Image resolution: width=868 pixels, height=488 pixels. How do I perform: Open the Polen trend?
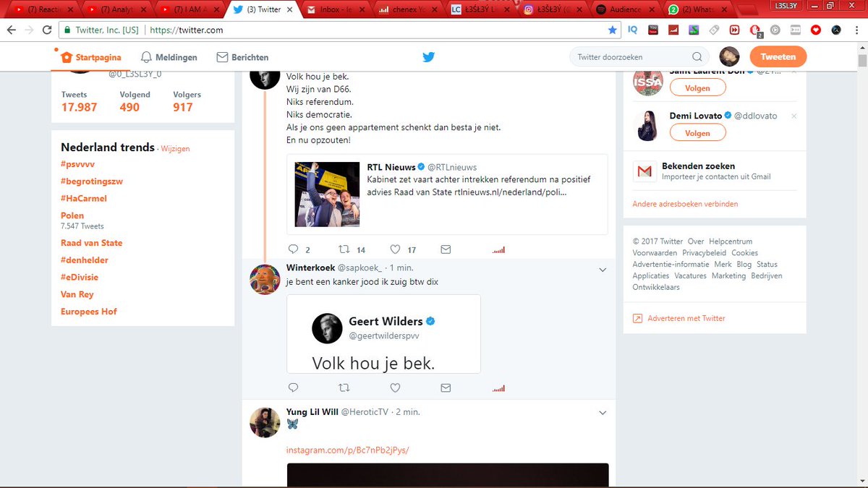click(72, 215)
